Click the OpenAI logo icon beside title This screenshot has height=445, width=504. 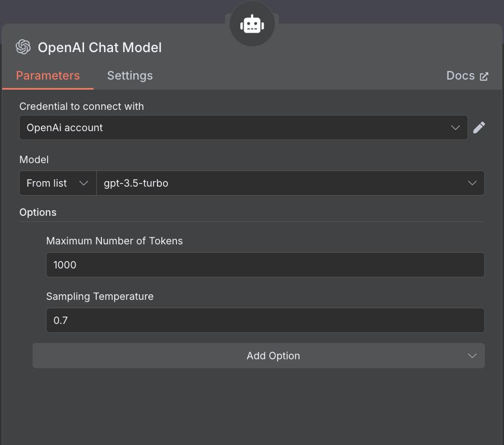click(23, 47)
